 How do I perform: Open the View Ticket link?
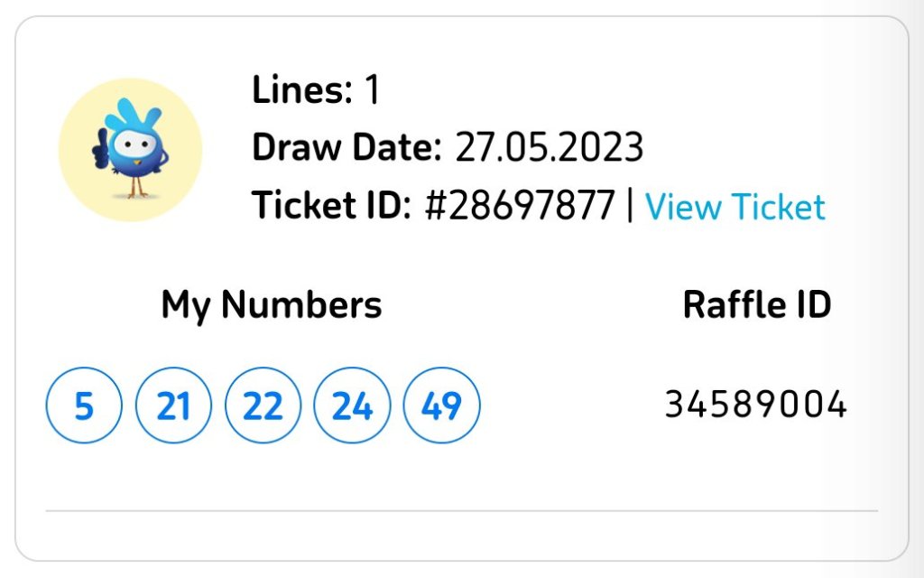pyautogui.click(x=735, y=207)
